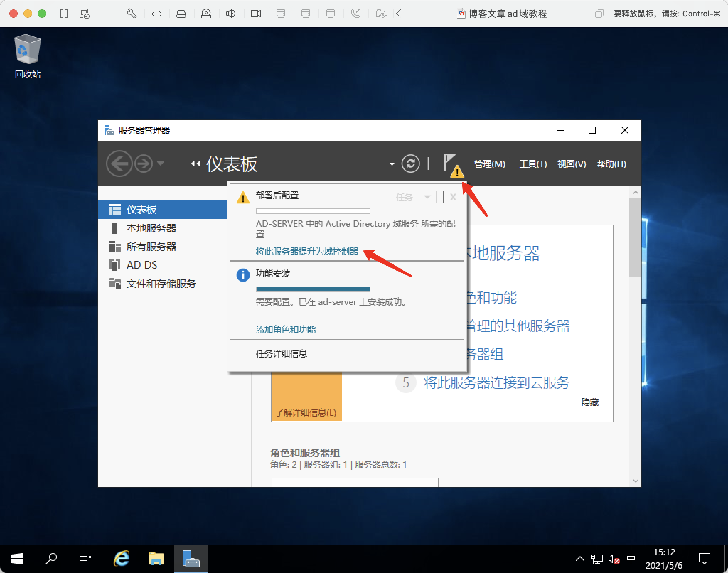Open Internet Explorer from the taskbar
The width and height of the screenshot is (728, 573).
coord(122,559)
